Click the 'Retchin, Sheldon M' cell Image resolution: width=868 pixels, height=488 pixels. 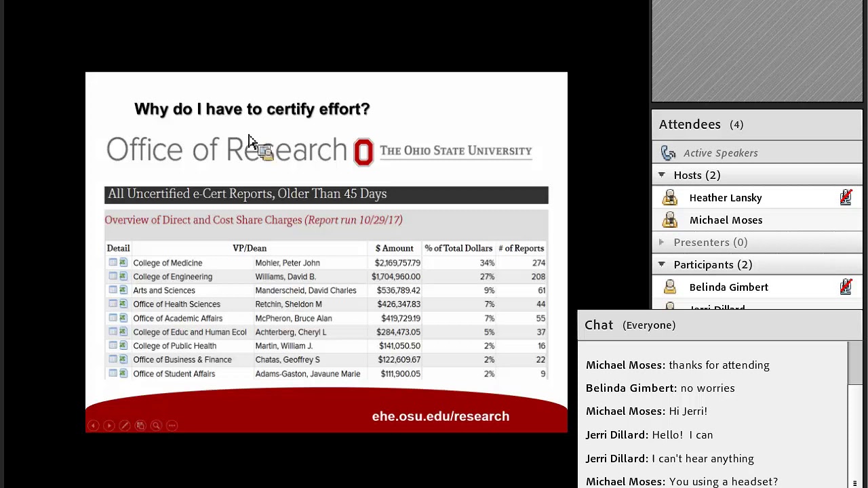(x=288, y=304)
